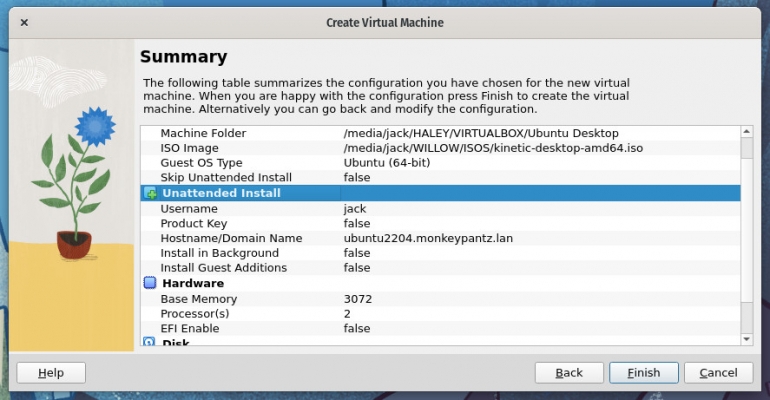Go Back to the previous step
Viewport: 770px width, 400px height.
(569, 373)
